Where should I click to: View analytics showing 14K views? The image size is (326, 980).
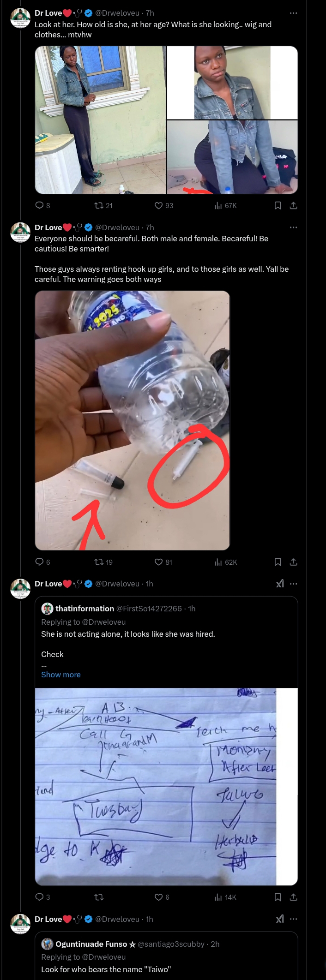(x=225, y=897)
